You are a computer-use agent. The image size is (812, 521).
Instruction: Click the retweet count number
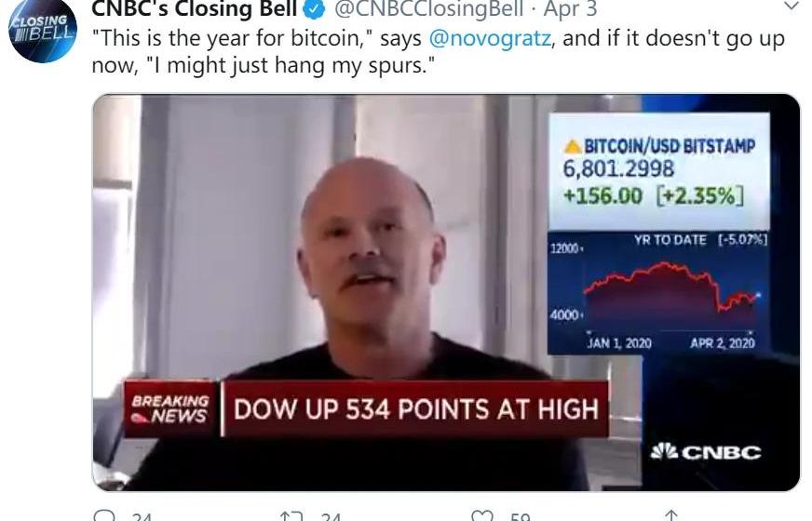(331, 516)
